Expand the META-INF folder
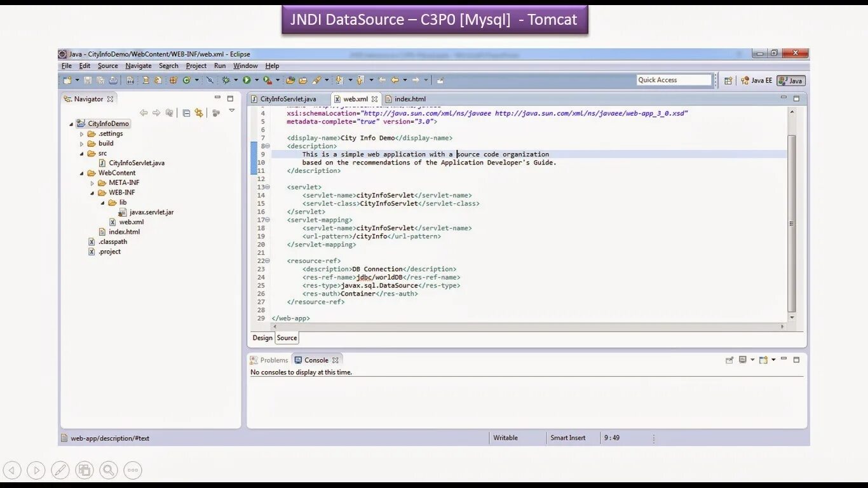Viewport: 868px width, 488px height. click(x=92, y=183)
